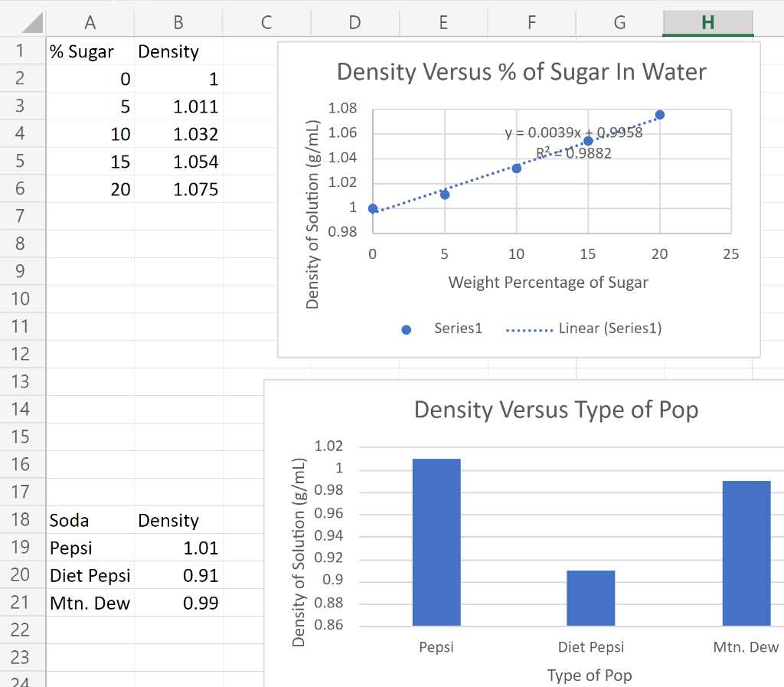784x687 pixels.
Task: Click cell with sugar value 10
Action: [90, 133]
